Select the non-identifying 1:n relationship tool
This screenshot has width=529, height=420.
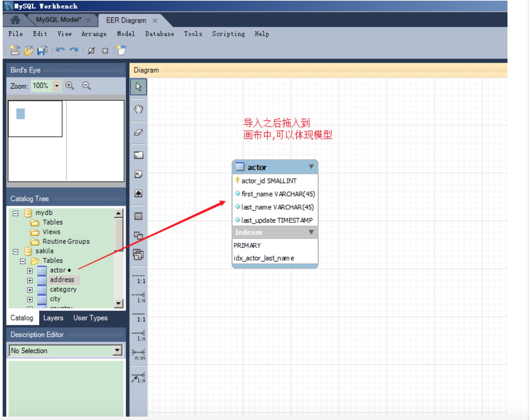click(139, 297)
